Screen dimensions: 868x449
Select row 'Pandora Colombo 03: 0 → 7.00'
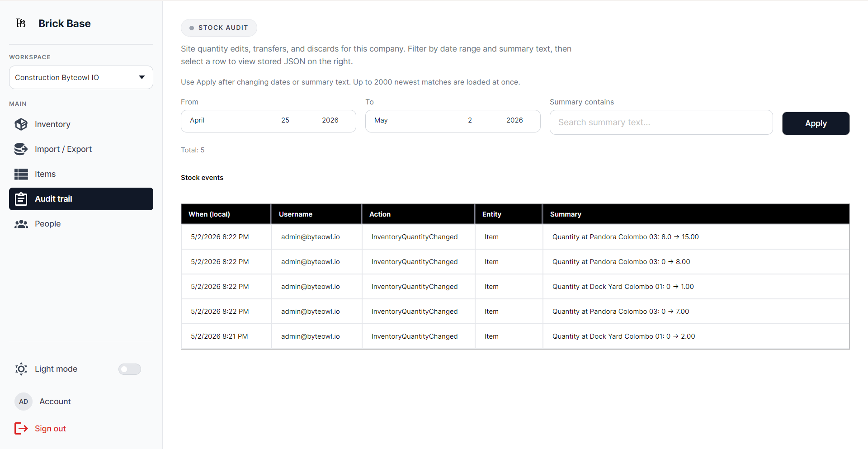[x=515, y=312]
